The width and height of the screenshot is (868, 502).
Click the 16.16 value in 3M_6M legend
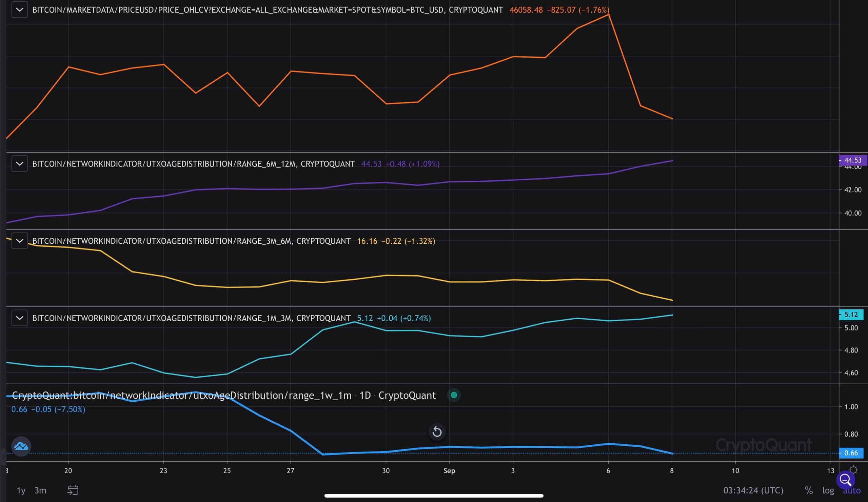tap(367, 241)
